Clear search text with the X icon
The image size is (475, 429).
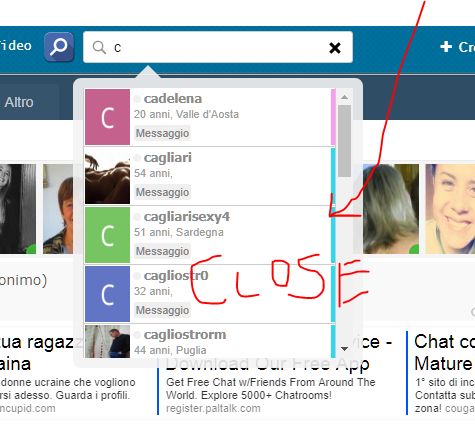pos(335,48)
